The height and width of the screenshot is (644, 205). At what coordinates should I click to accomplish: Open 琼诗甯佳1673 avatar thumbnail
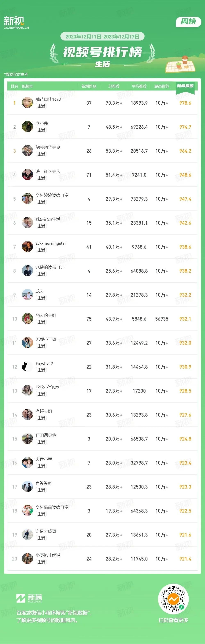(27, 103)
